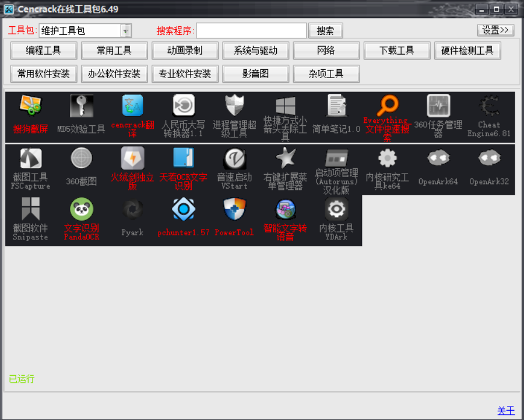Show the 系统与驱动 category
524x420 pixels.
256,51
